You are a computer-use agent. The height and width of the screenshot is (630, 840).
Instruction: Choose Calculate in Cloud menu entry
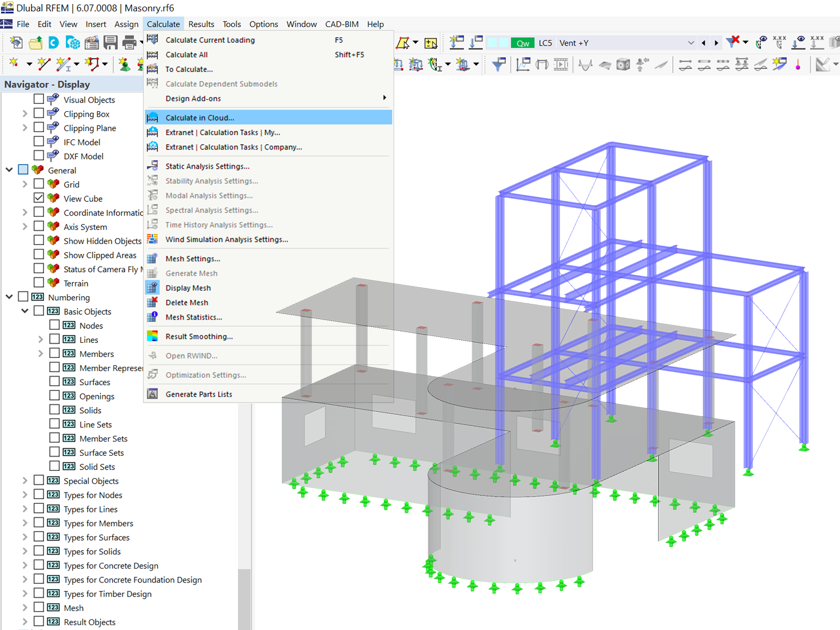269,118
